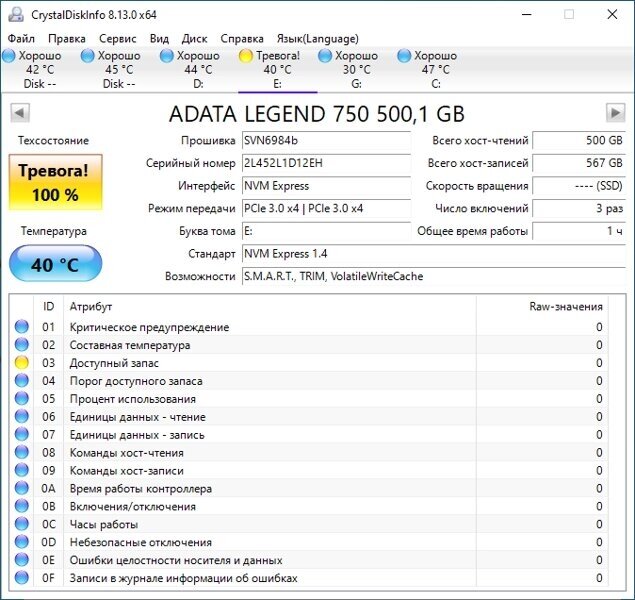Click the Raw-значения column header
The width and height of the screenshot is (635, 600).
[x=542, y=306]
